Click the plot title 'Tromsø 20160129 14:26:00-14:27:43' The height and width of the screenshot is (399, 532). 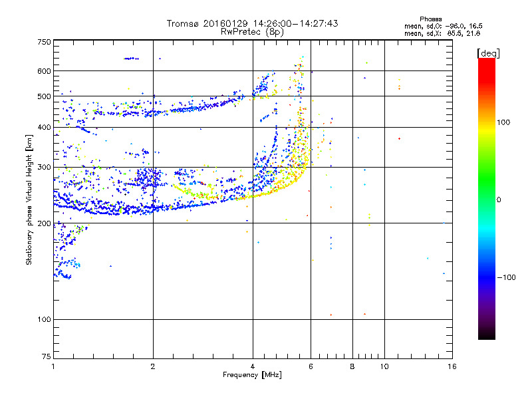[x=252, y=23]
